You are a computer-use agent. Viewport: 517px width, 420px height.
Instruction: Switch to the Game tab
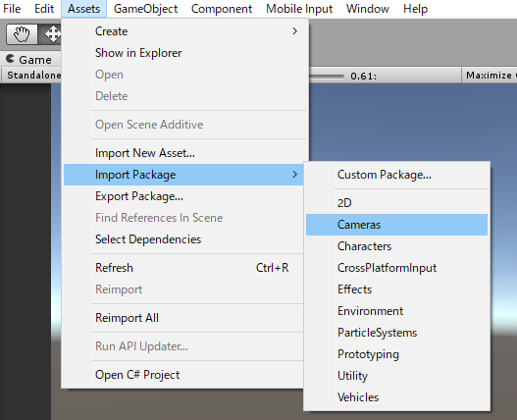29,60
